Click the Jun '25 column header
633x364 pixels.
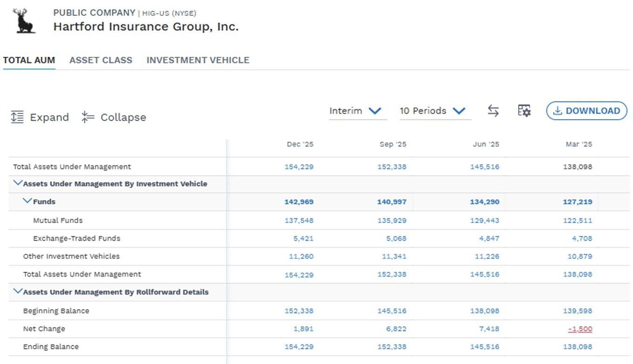coord(486,144)
